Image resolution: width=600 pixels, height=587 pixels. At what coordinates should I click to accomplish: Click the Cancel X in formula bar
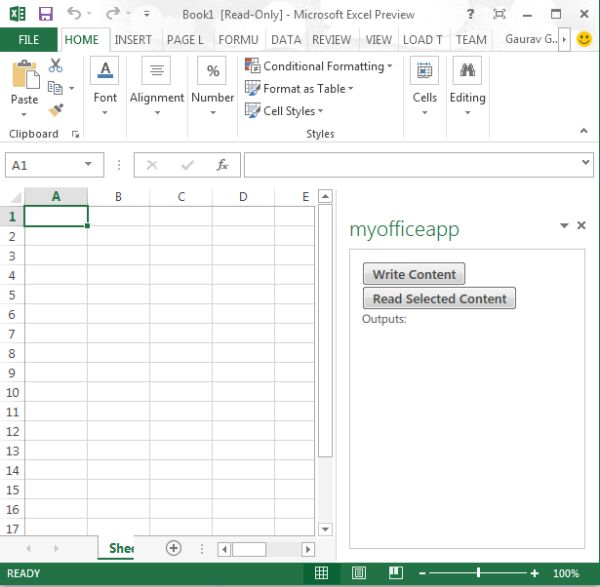click(152, 165)
